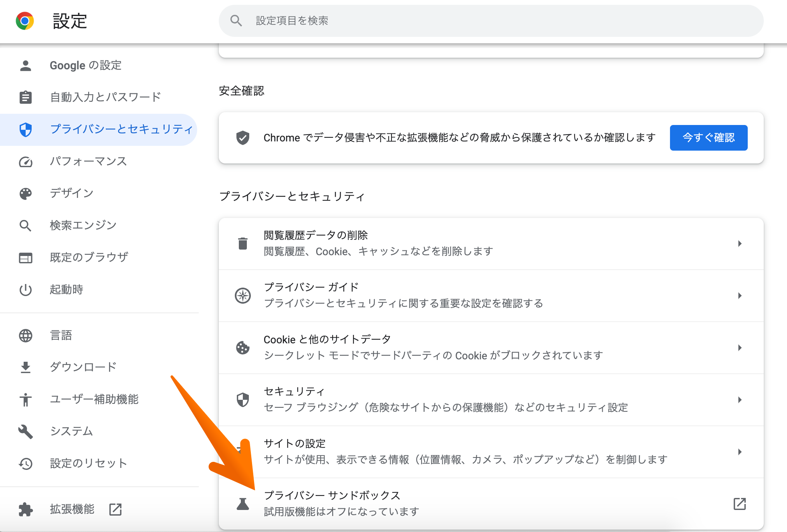
Task: Click the wrench icon for システム
Action: (x=26, y=431)
